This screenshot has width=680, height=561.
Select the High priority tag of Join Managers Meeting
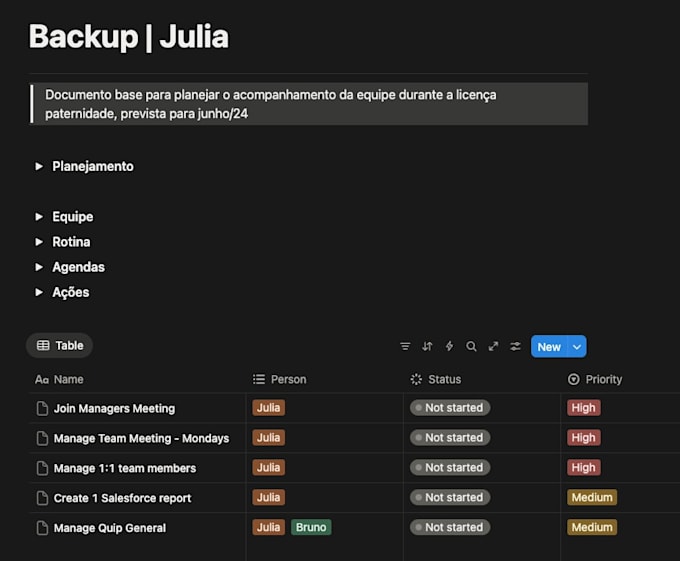tap(583, 408)
